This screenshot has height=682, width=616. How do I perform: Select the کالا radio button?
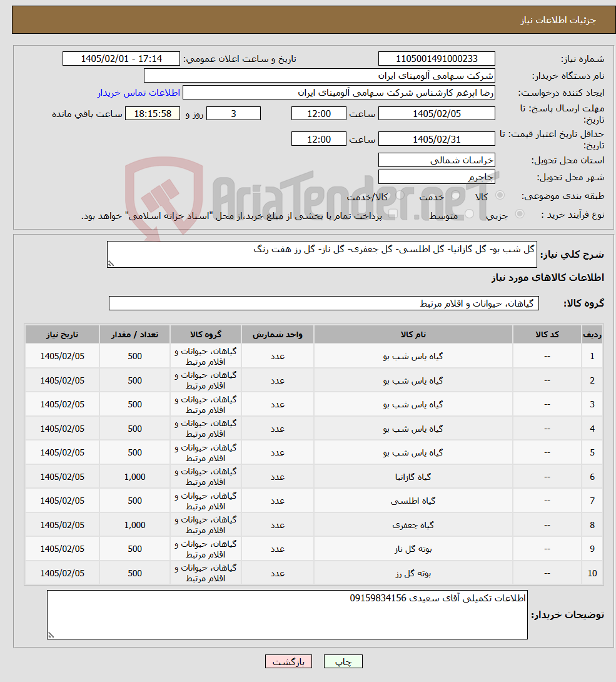coord(500,195)
